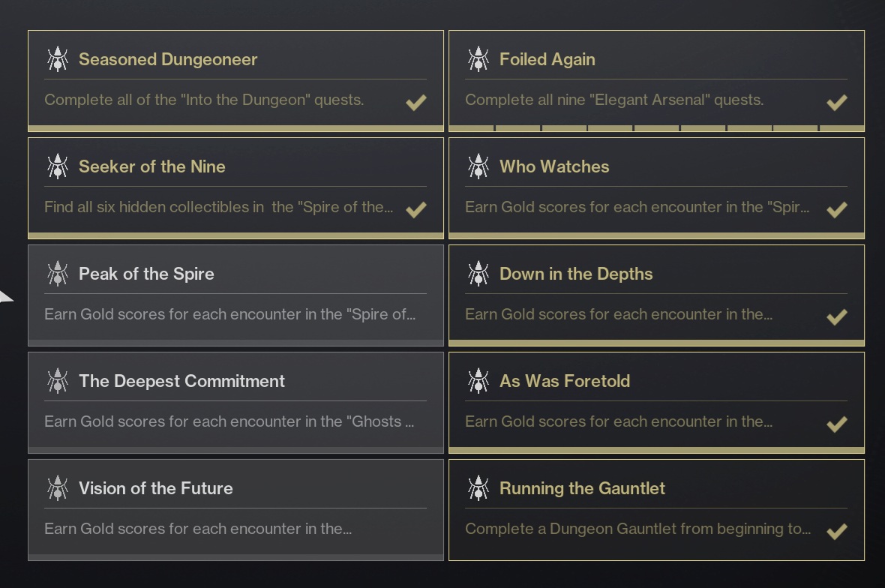Click the As Was Foretold completion checkmark
This screenshot has height=588, width=885.
(836, 424)
